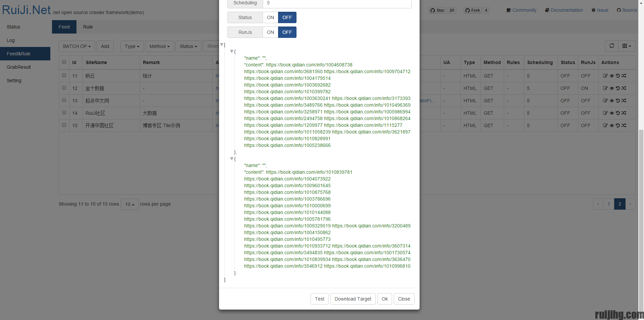Click the eye view icon for row 12
This screenshot has width=644, height=320.
click(x=611, y=88)
